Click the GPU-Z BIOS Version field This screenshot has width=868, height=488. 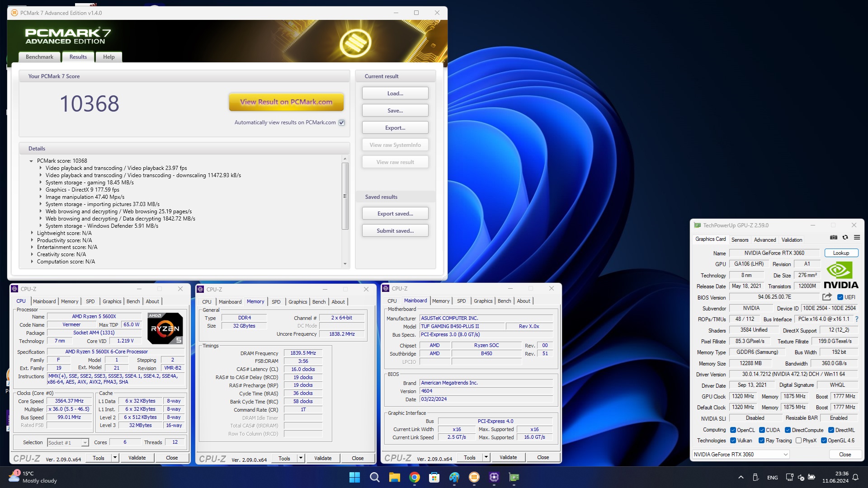[774, 297]
